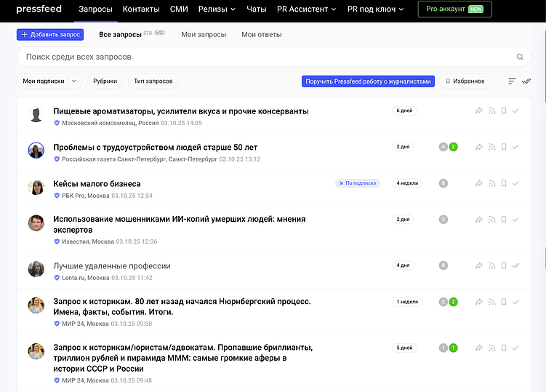
Task: Bookmark the 'Лучшие удаленные профессии' request
Action: [503, 265]
